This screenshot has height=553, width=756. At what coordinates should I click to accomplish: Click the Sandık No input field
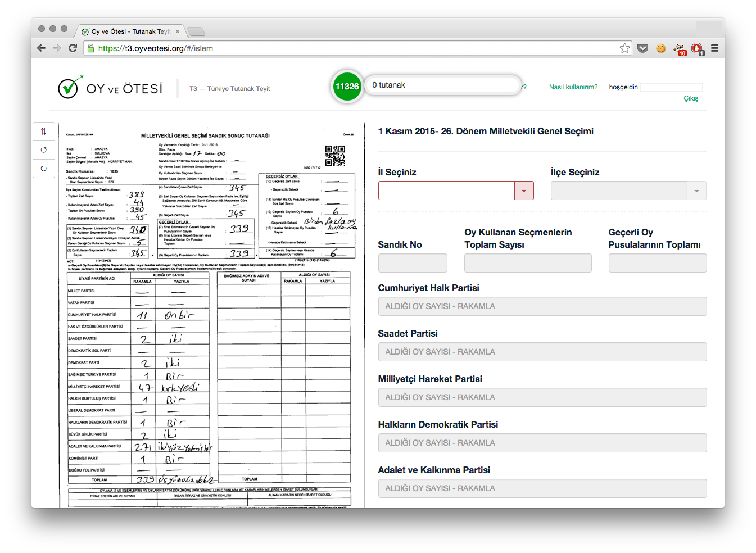tap(413, 263)
